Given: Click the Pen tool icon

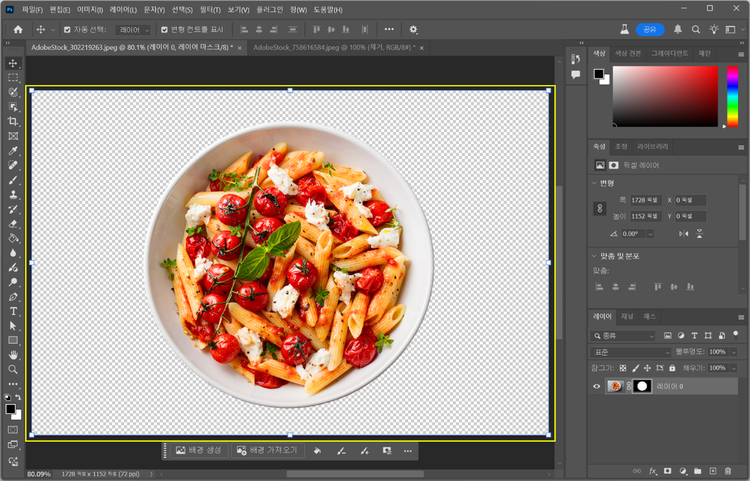Looking at the screenshot, I should pyautogui.click(x=13, y=297).
